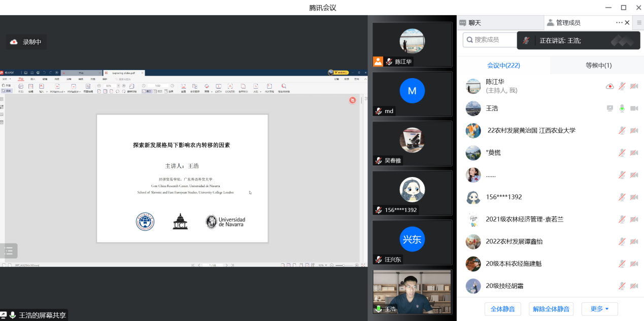Switch to the 等候中(1) tab

[x=598, y=65]
